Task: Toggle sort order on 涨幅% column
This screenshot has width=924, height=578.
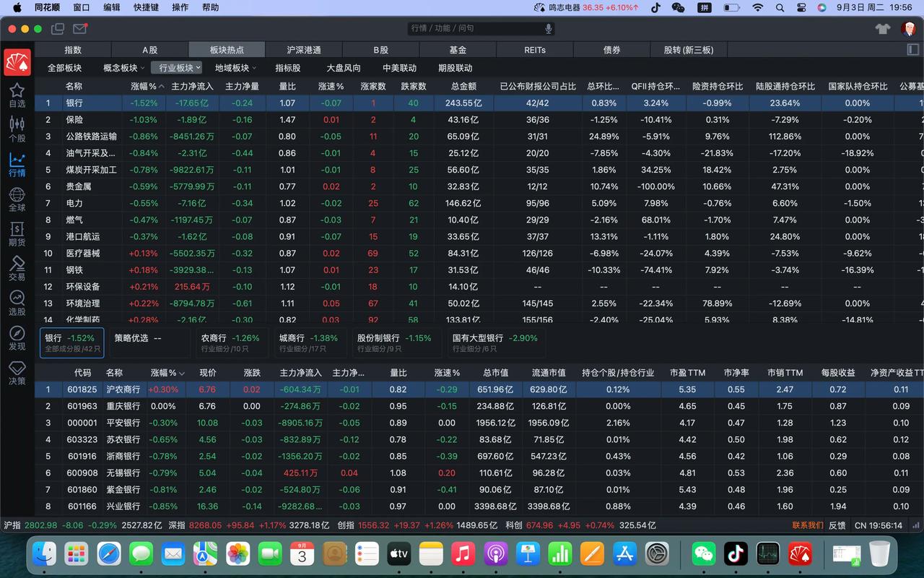Action: click(x=143, y=86)
